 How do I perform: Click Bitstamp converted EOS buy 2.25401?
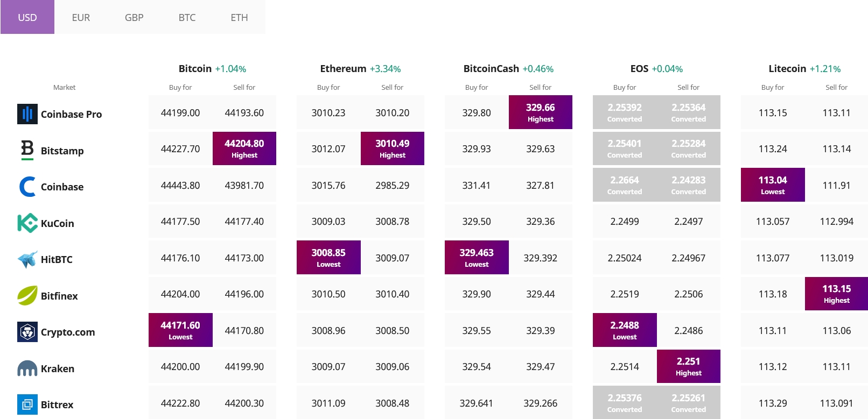tap(625, 148)
